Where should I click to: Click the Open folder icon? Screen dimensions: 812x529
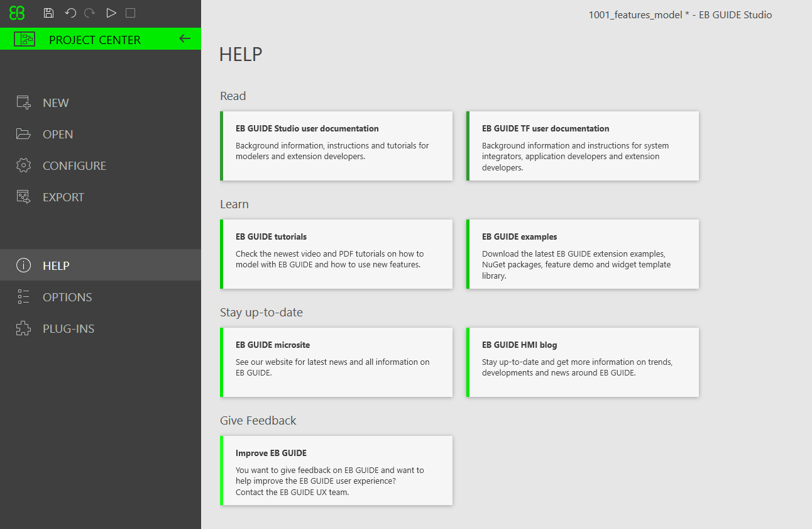23,134
